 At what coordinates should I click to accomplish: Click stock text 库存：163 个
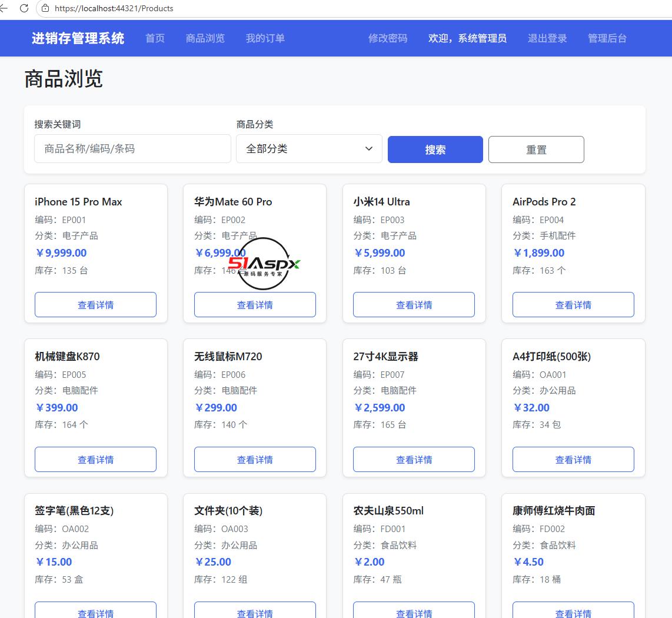click(539, 270)
